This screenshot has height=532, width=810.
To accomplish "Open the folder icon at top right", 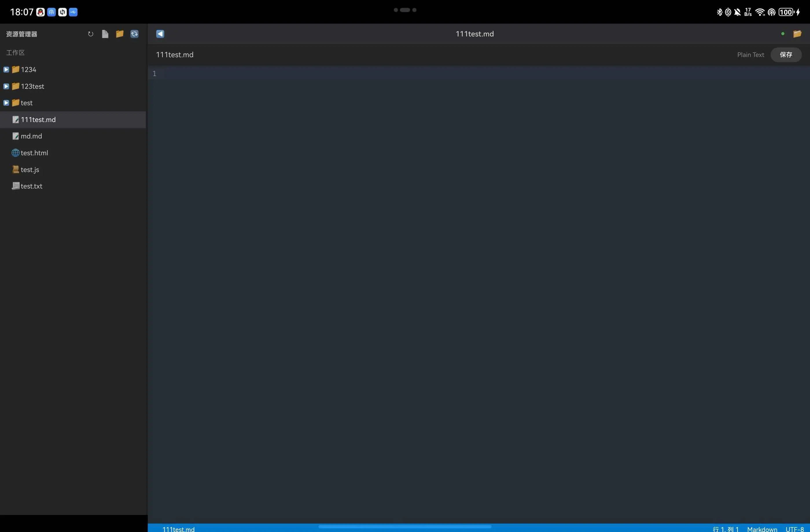I will pyautogui.click(x=797, y=34).
